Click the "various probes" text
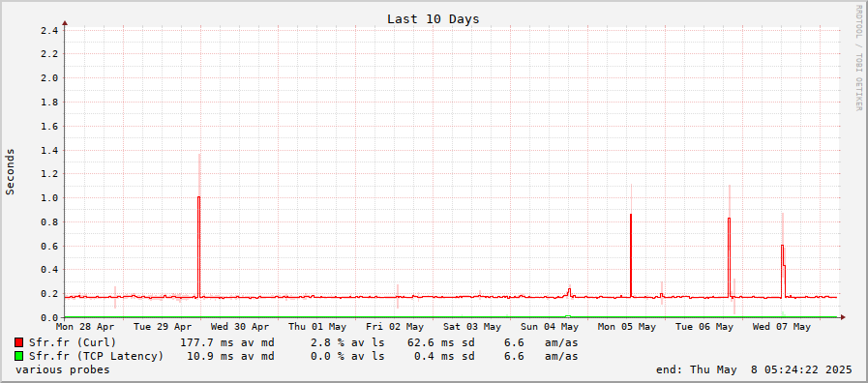The image size is (868, 383). point(63,369)
